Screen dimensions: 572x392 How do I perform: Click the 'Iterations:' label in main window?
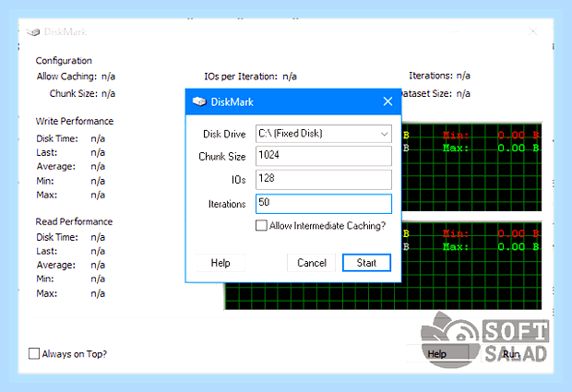point(431,76)
